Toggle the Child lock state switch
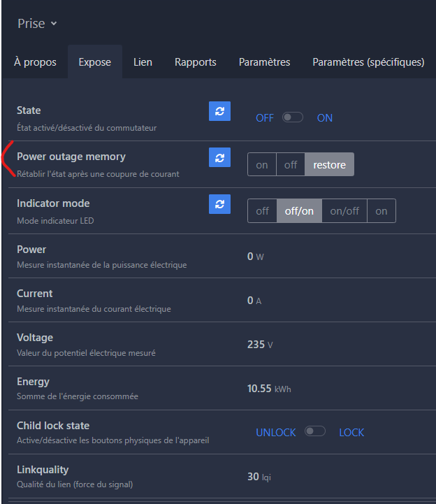This screenshot has height=504, width=436. [315, 431]
